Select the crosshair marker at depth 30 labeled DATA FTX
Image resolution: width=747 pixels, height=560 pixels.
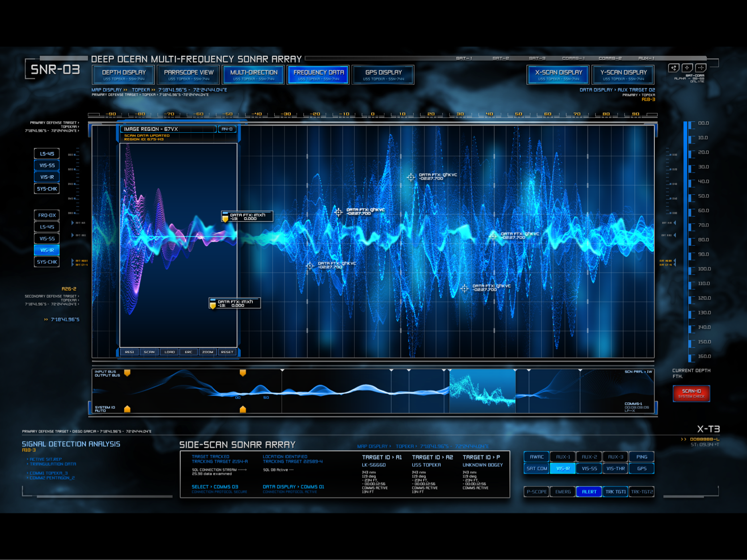(x=411, y=177)
